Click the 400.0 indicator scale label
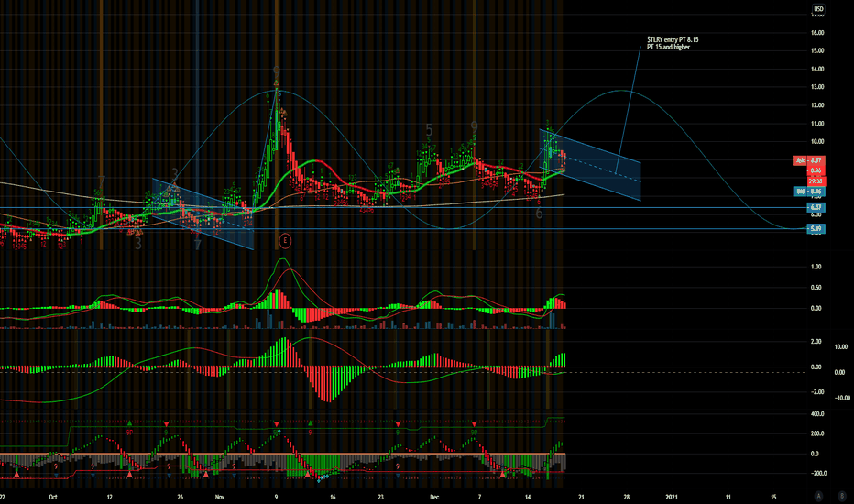This screenshot has width=854, height=504. pyautogui.click(x=817, y=414)
